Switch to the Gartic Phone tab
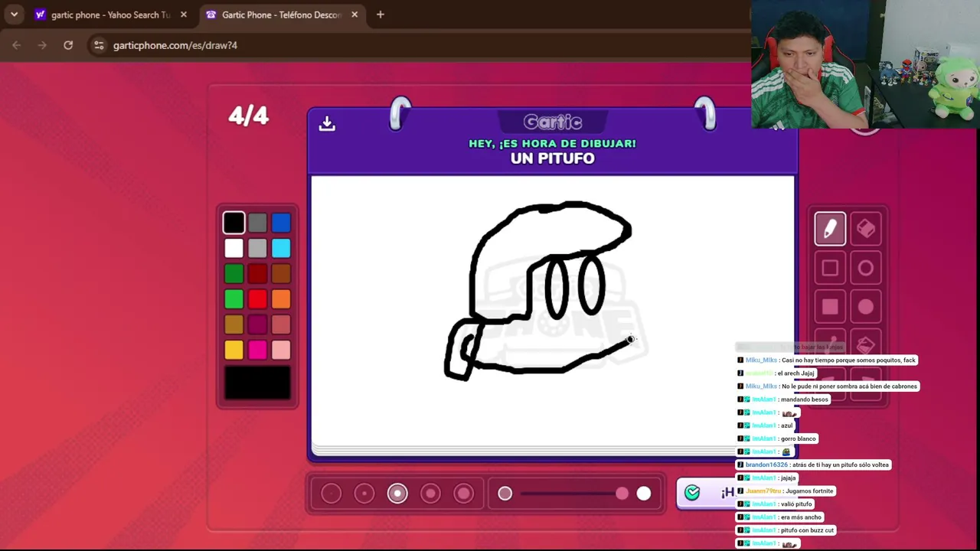980x551 pixels. (x=283, y=15)
